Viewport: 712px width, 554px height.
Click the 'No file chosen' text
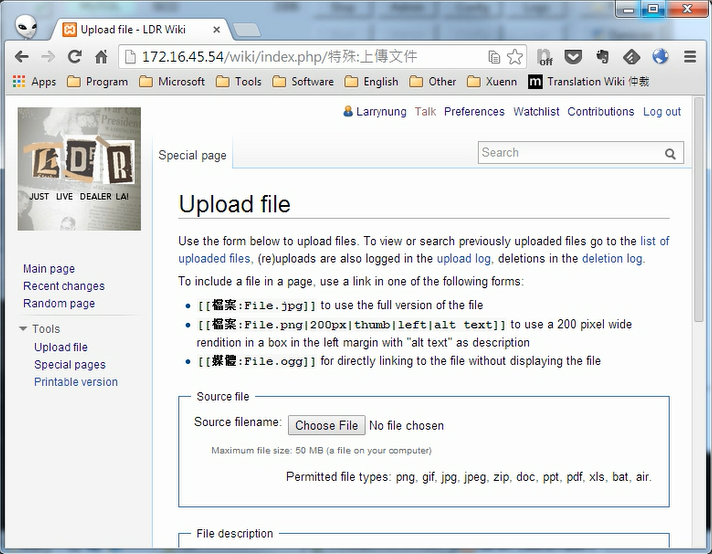406,425
